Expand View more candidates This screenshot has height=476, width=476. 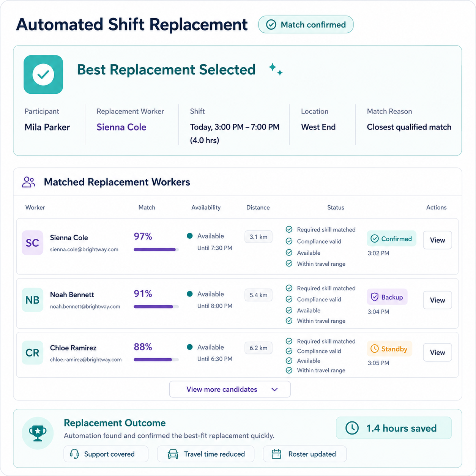pos(230,389)
